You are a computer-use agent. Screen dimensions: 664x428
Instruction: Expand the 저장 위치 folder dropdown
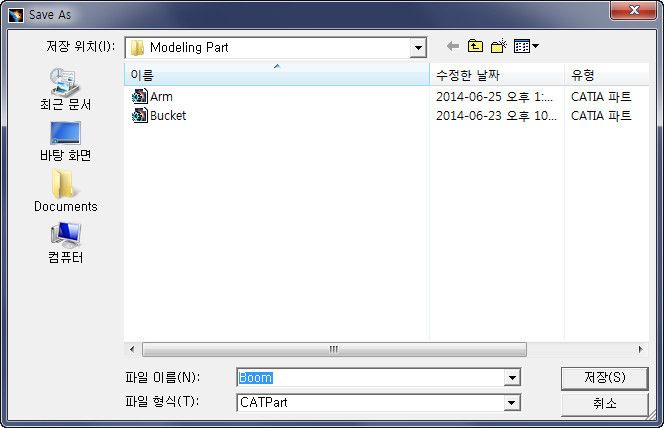pos(418,48)
